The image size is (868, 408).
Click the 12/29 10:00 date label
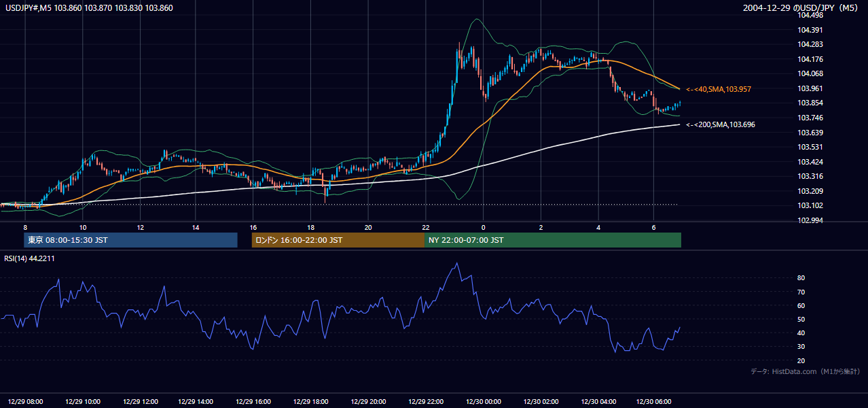click(x=83, y=402)
